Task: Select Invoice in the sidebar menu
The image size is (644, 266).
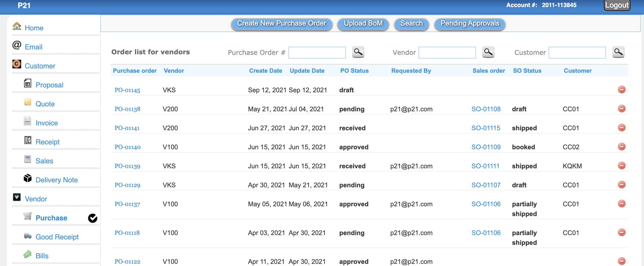Action: pyautogui.click(x=47, y=123)
